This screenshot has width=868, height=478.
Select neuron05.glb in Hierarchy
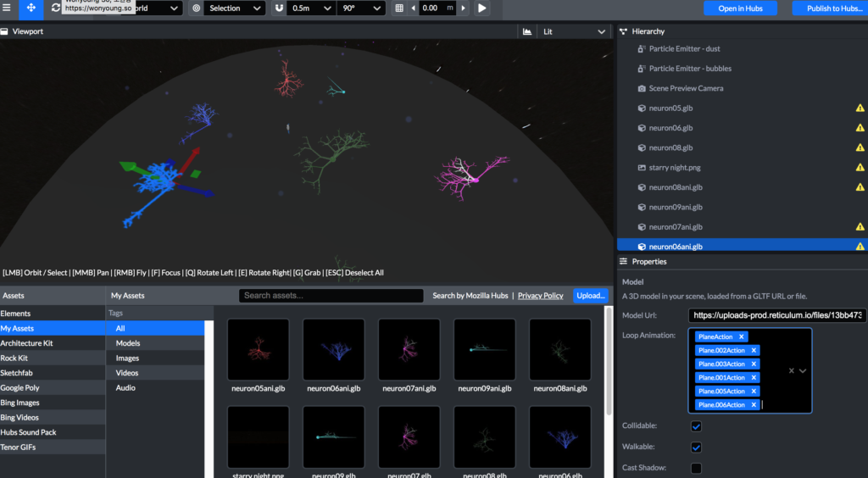[x=743, y=108]
